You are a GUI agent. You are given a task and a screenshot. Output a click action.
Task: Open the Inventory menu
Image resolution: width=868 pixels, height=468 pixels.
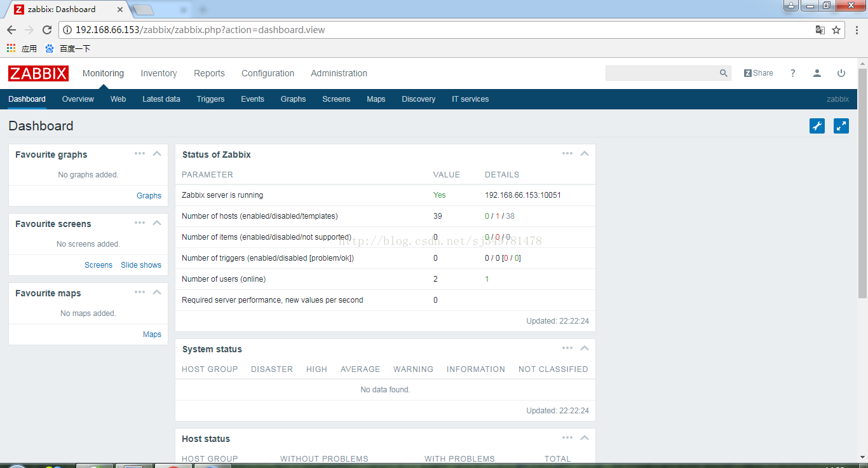tap(159, 73)
